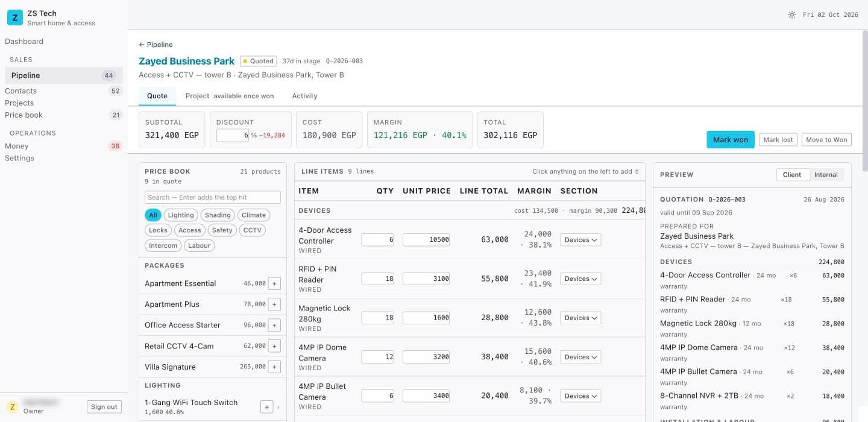Image resolution: width=868 pixels, height=422 pixels.
Task: Click the Zayed Business Park title
Action: pos(186,61)
